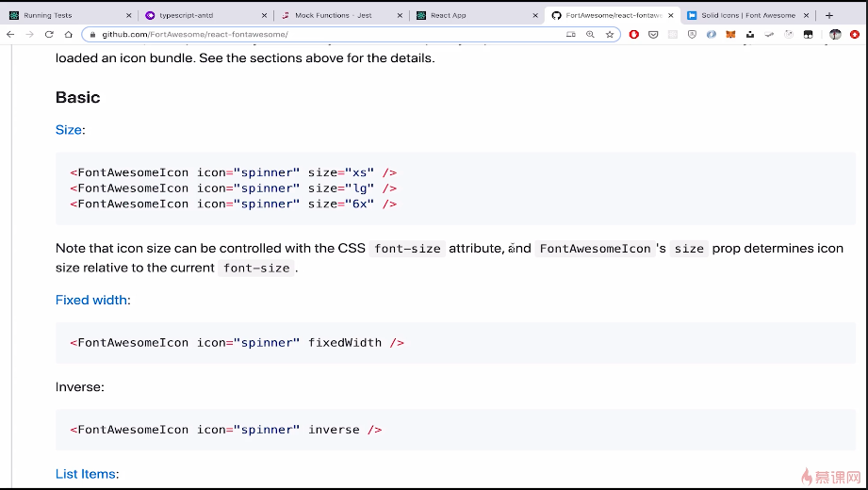Viewport: 868px width, 490px height.
Task: Open the Pocket extension icon
Action: point(653,34)
